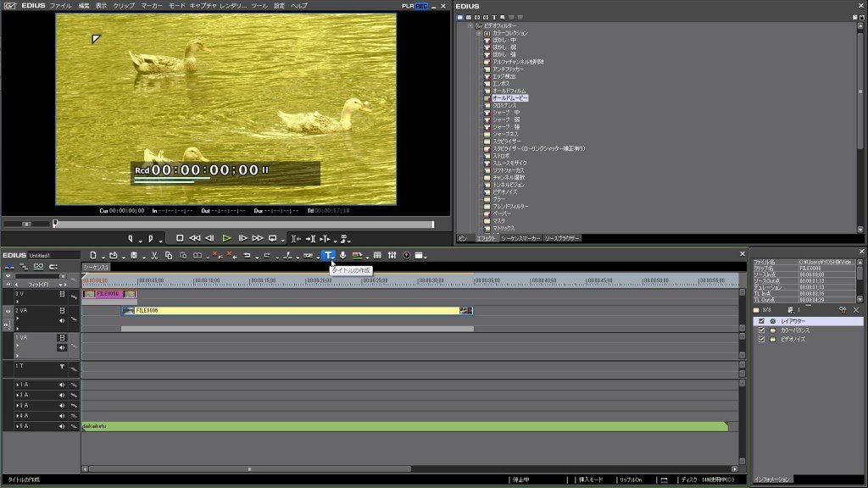
Task: Select the オールドフィルム effect
Action: [x=509, y=91]
